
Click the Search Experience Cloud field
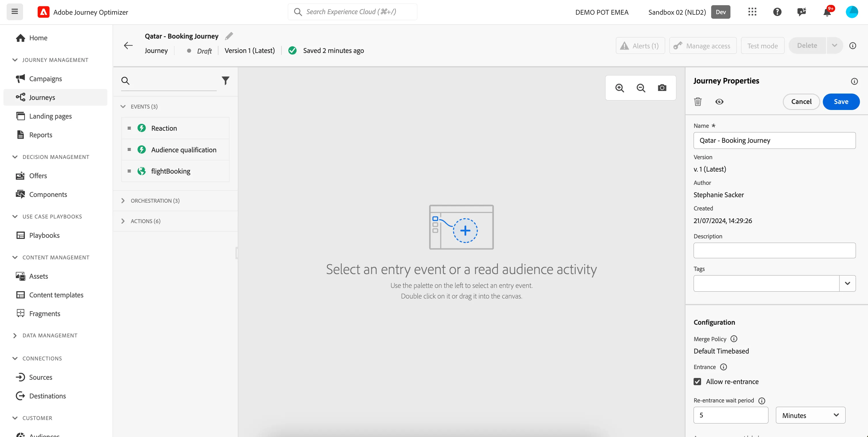click(352, 12)
